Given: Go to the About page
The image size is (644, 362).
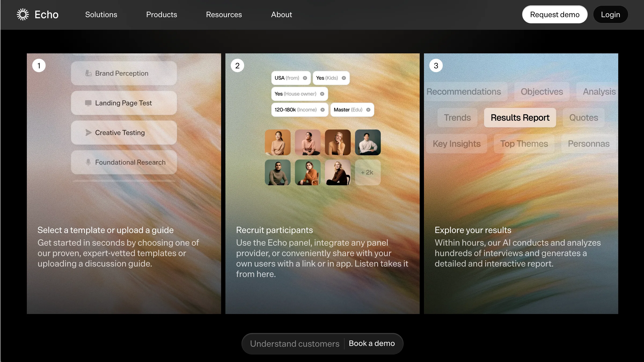Looking at the screenshot, I should click(x=281, y=14).
